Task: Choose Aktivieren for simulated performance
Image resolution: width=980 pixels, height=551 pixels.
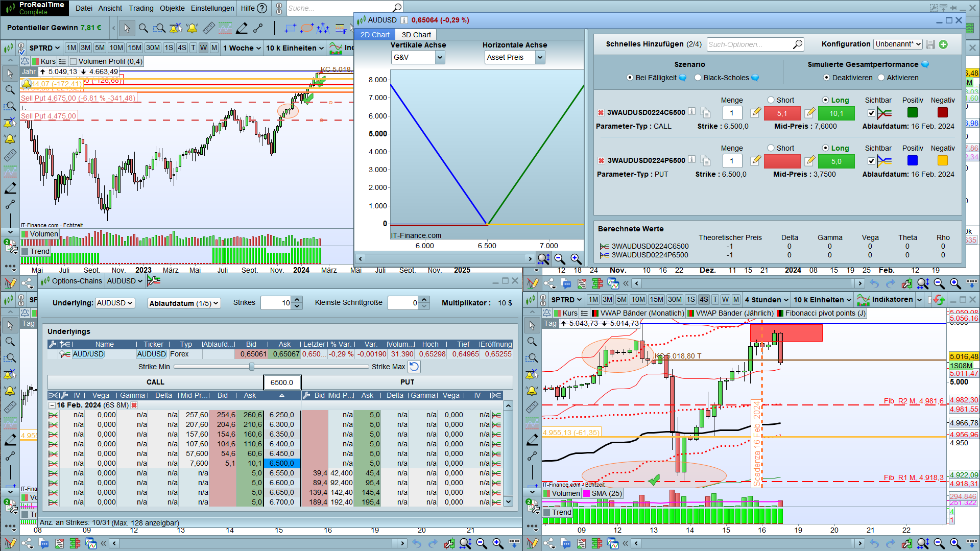Action: point(881,78)
